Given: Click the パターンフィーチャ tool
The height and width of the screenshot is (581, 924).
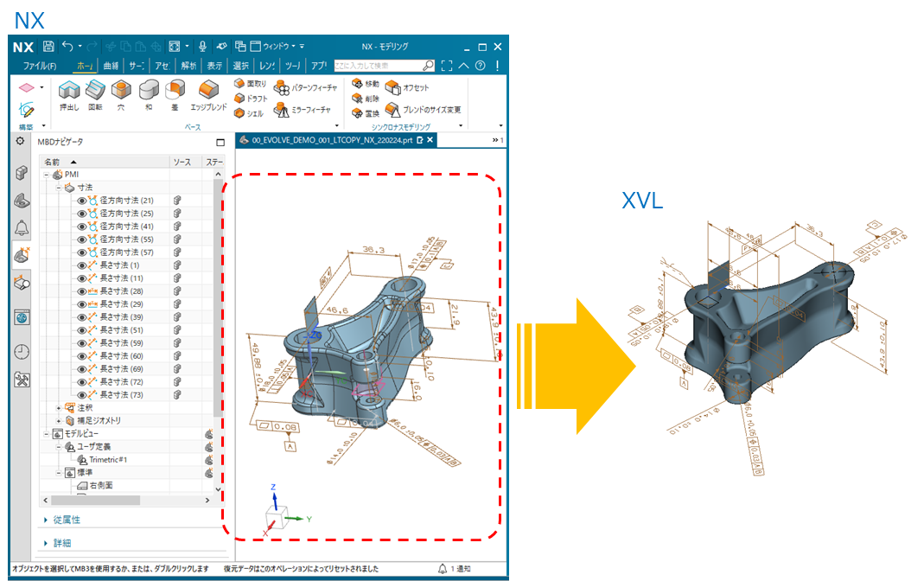Looking at the screenshot, I should coord(306,88).
